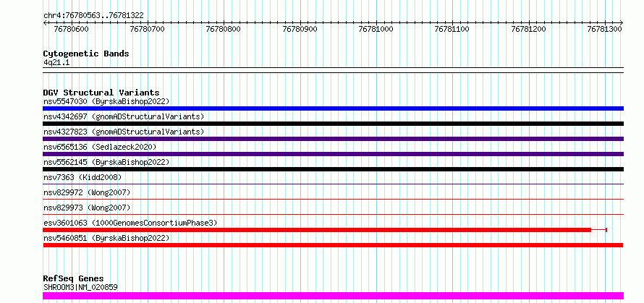Click the SHROOM3|NM_020859 gene label

click(80, 287)
